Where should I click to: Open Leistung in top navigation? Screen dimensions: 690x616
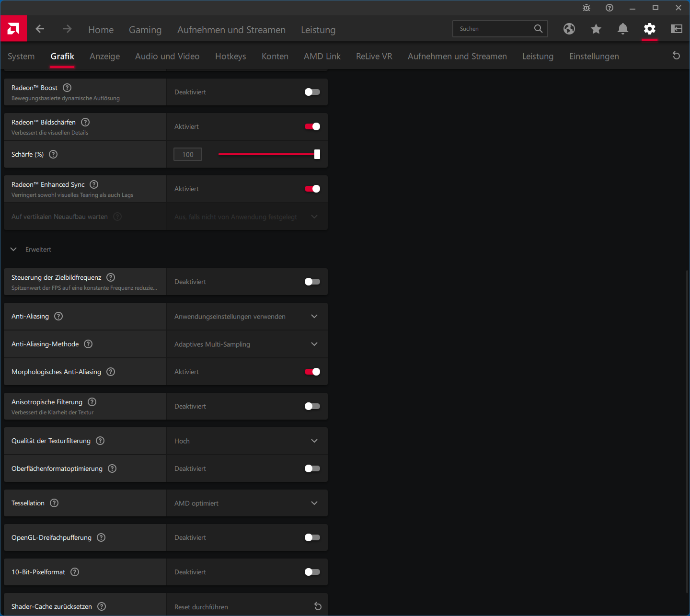tap(318, 30)
